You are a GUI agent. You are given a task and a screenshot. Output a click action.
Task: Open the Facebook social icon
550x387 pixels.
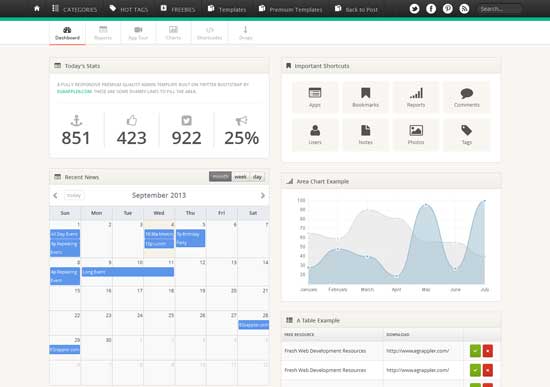(431, 9)
